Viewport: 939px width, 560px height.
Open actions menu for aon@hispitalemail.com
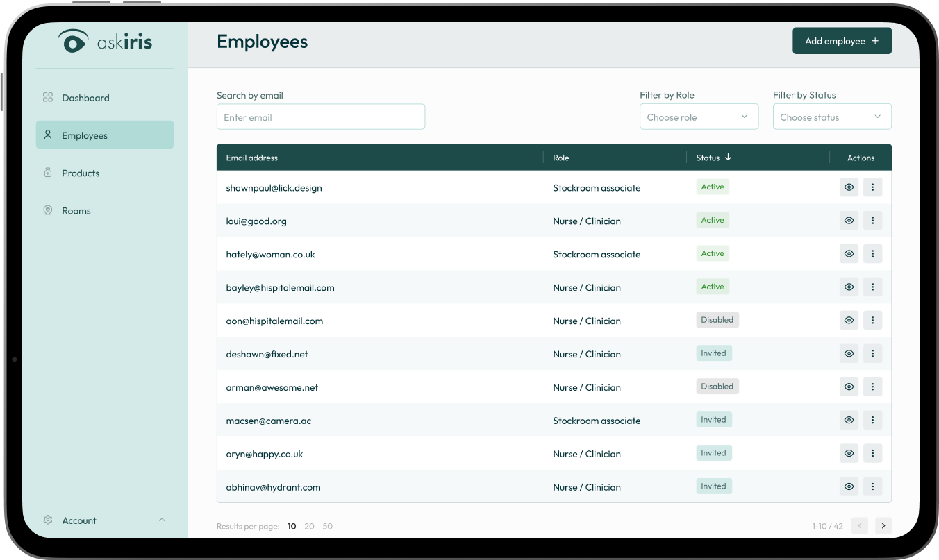click(872, 321)
